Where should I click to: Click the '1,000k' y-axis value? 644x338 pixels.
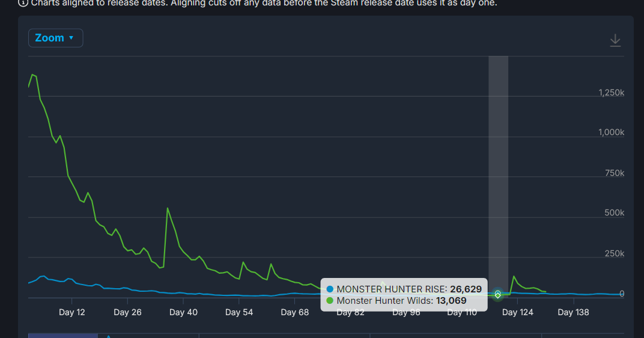611,132
